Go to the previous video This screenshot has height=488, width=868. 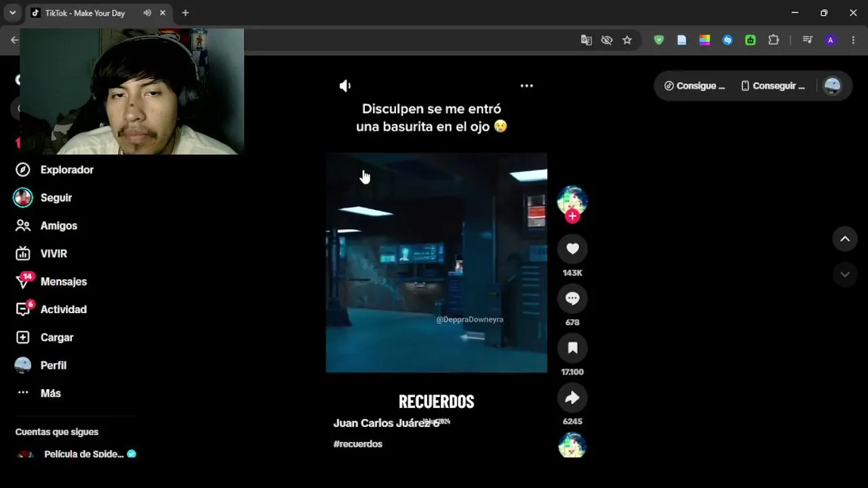pyautogui.click(x=845, y=239)
